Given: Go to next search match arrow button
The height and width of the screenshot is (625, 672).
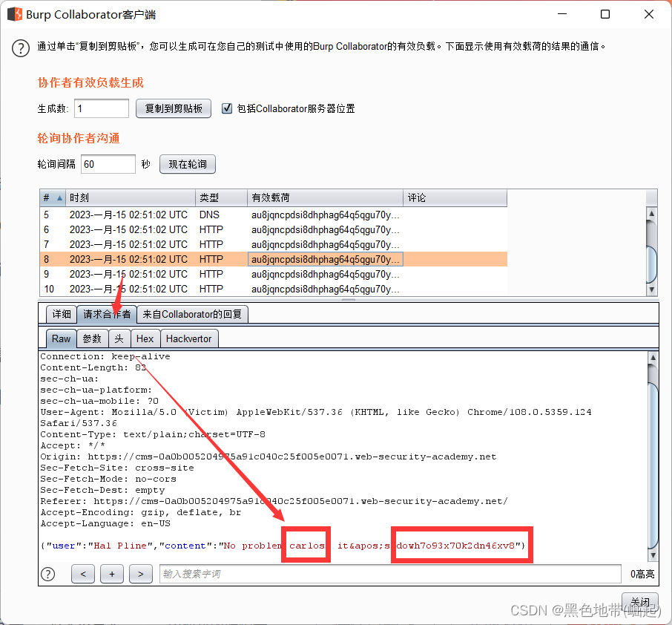Looking at the screenshot, I should 141,574.
